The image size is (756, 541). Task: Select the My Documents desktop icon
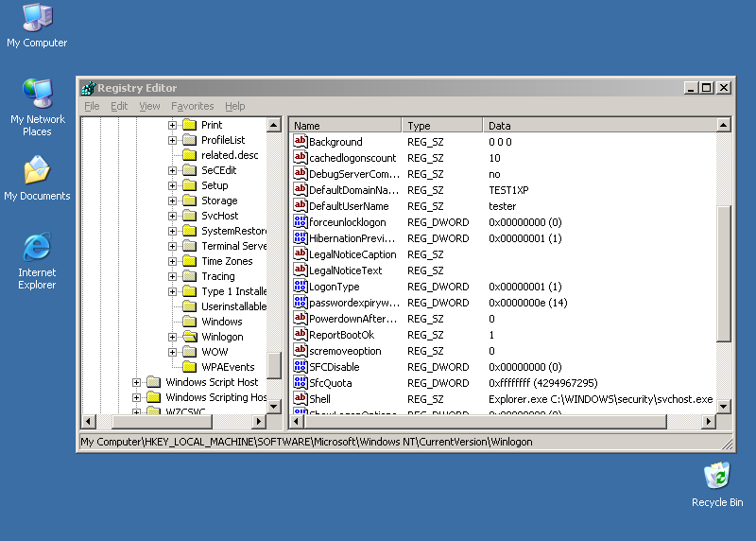point(37,179)
